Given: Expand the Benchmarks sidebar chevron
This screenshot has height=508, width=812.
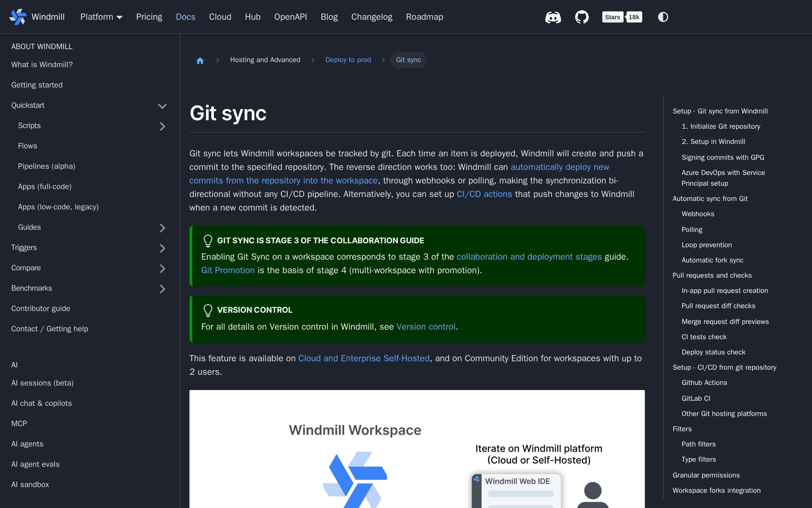Looking at the screenshot, I should [x=162, y=289].
